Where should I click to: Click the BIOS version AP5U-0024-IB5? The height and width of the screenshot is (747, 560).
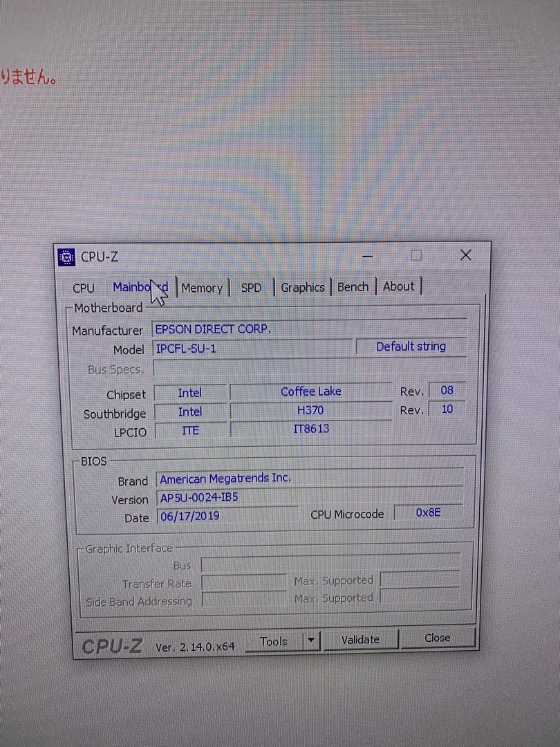pos(310,497)
